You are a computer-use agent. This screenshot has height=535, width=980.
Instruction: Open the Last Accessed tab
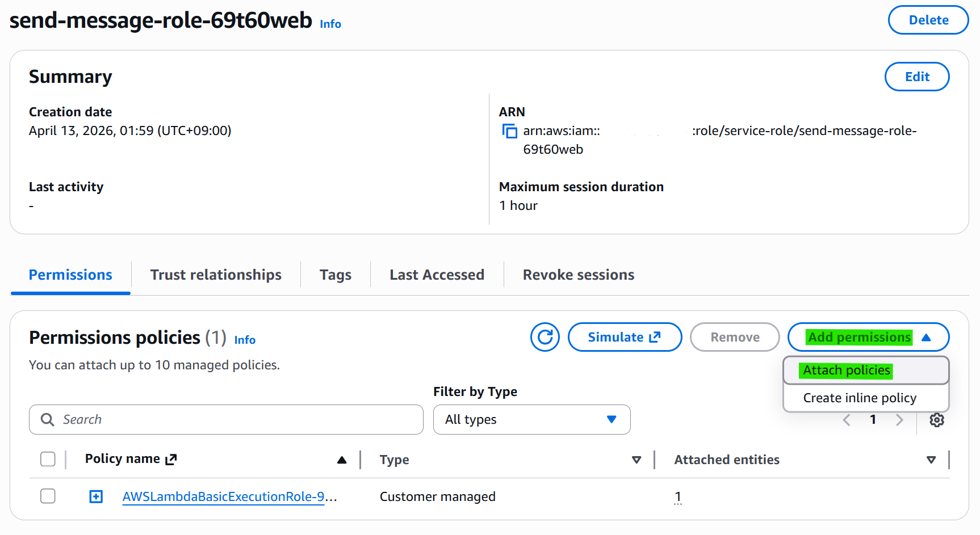pos(437,275)
